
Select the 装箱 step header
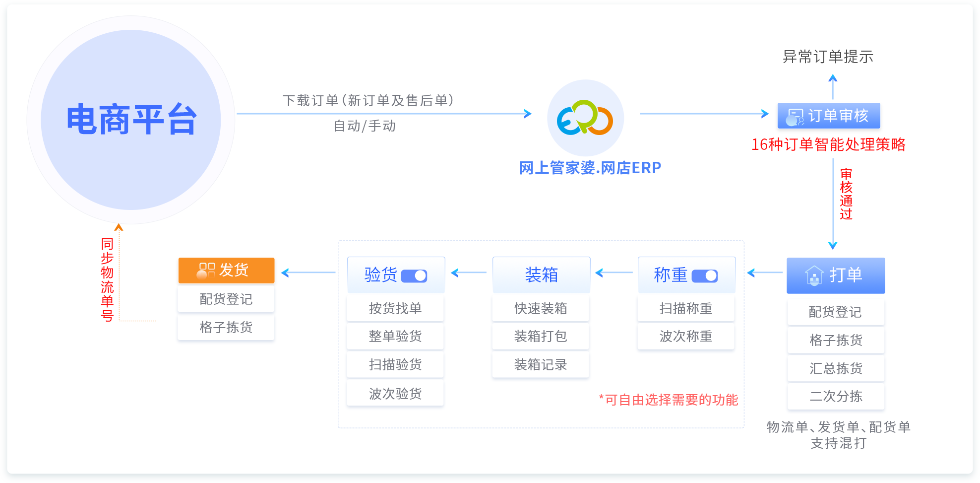tap(542, 275)
